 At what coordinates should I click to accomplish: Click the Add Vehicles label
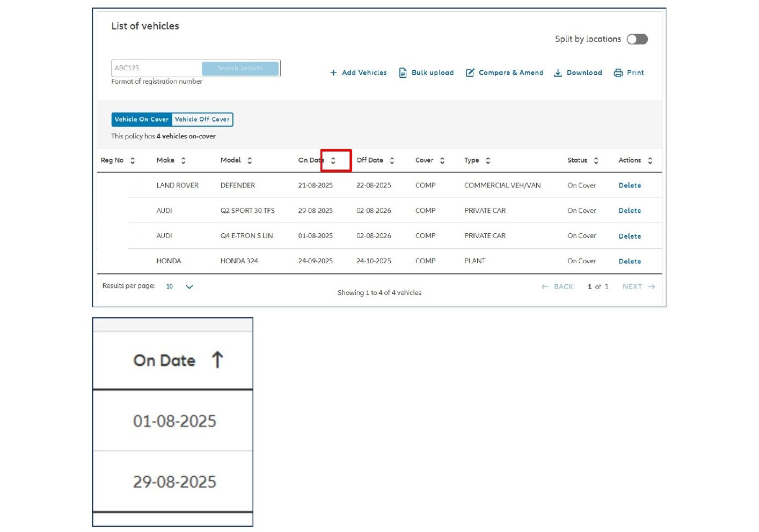tap(364, 73)
